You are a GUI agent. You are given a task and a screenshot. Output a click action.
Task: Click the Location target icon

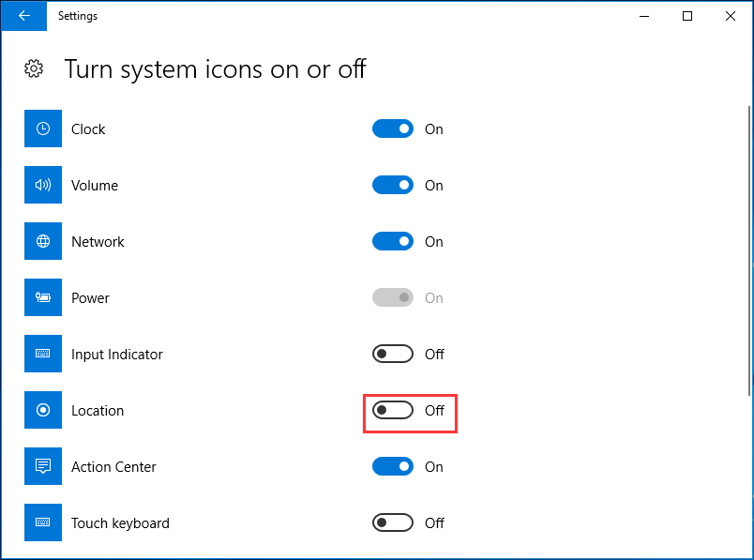coord(42,410)
